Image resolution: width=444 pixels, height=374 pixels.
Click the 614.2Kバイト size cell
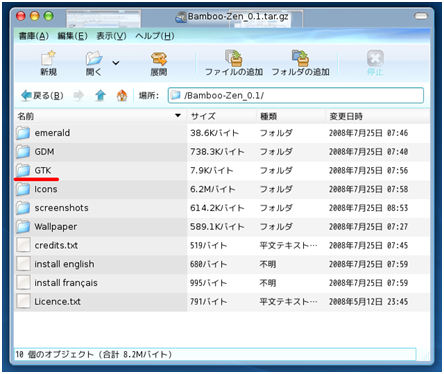pyautogui.click(x=217, y=208)
